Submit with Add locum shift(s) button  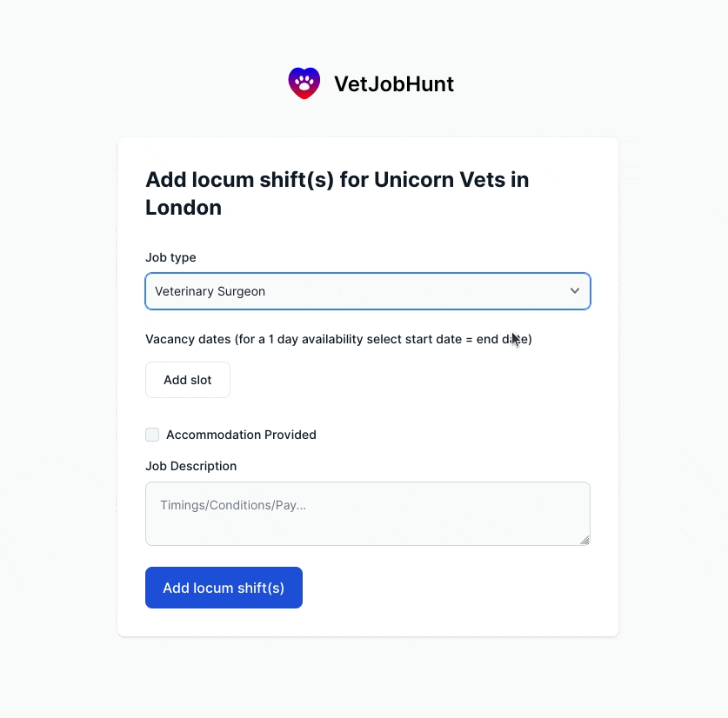pos(224,588)
